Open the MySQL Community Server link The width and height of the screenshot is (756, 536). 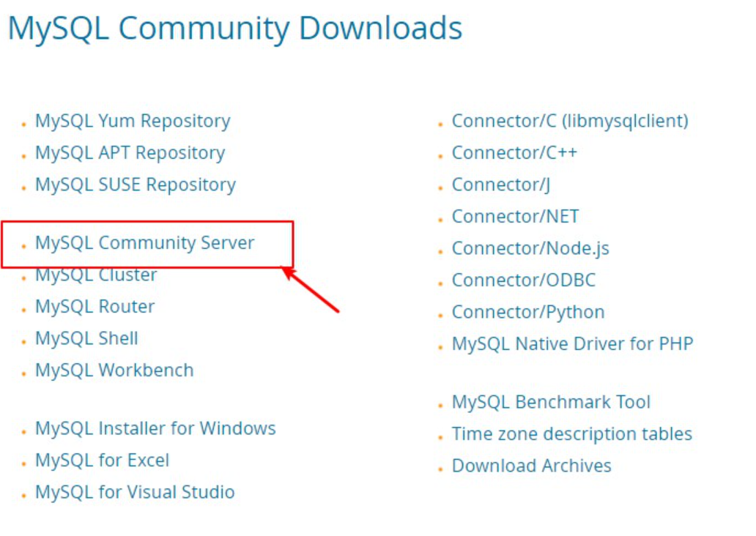click(x=144, y=243)
